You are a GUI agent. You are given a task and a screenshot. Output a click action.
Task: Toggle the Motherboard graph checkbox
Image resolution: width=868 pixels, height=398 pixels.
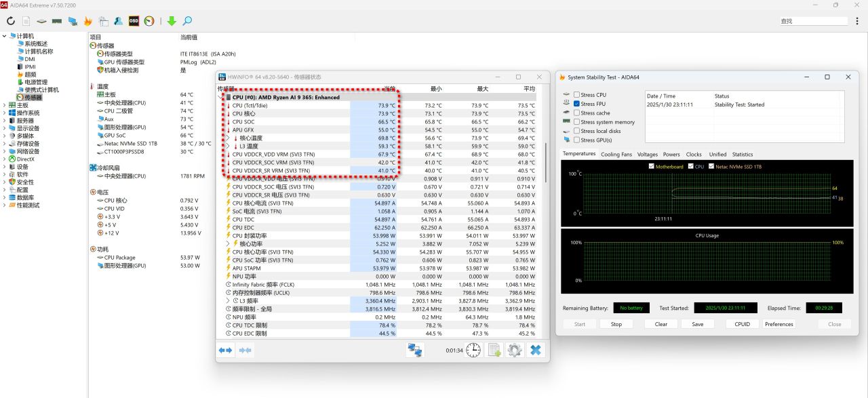(x=652, y=166)
